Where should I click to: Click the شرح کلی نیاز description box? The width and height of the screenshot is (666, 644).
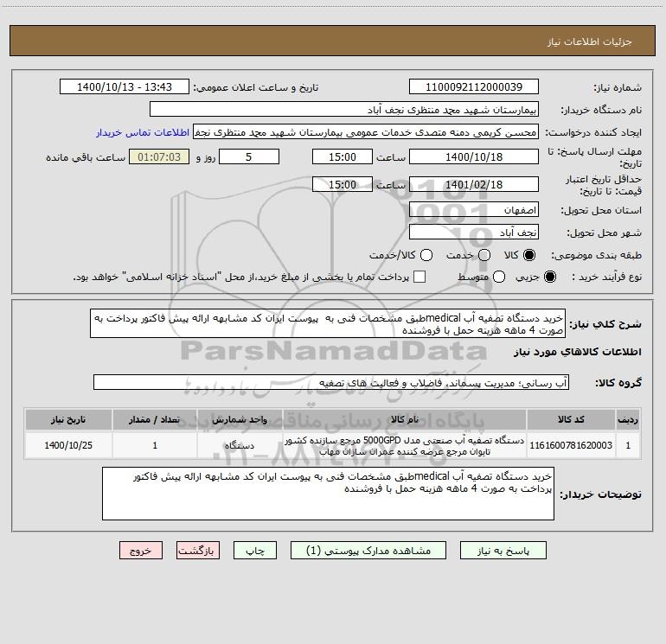pyautogui.click(x=328, y=323)
